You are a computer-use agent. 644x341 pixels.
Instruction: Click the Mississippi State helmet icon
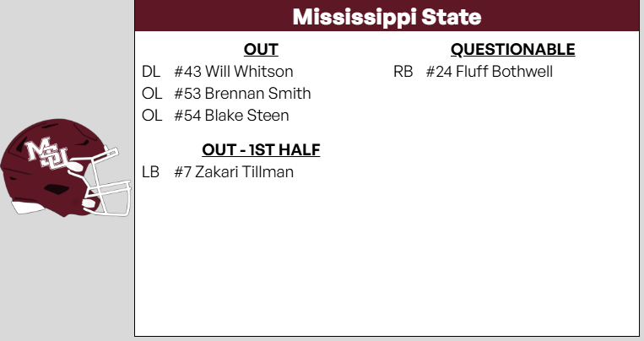(59, 165)
